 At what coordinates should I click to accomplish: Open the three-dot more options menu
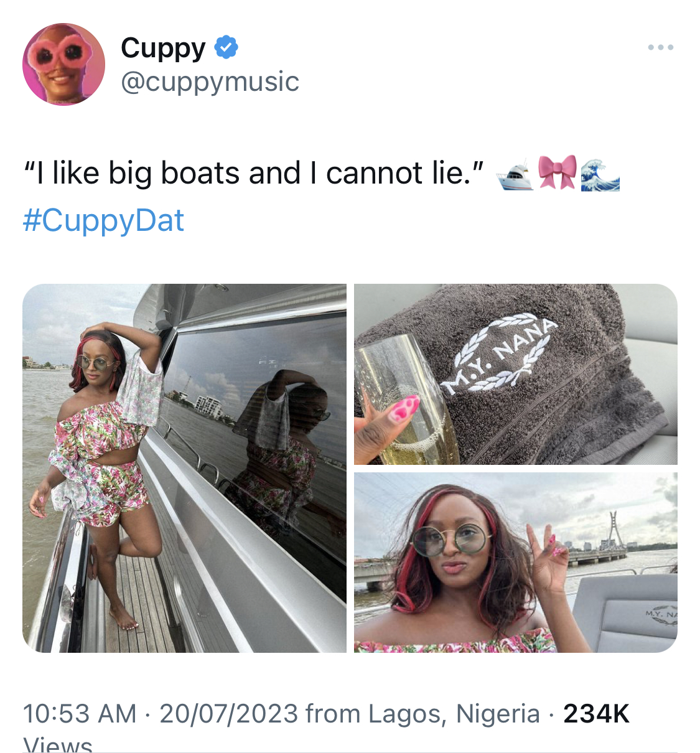(x=660, y=47)
